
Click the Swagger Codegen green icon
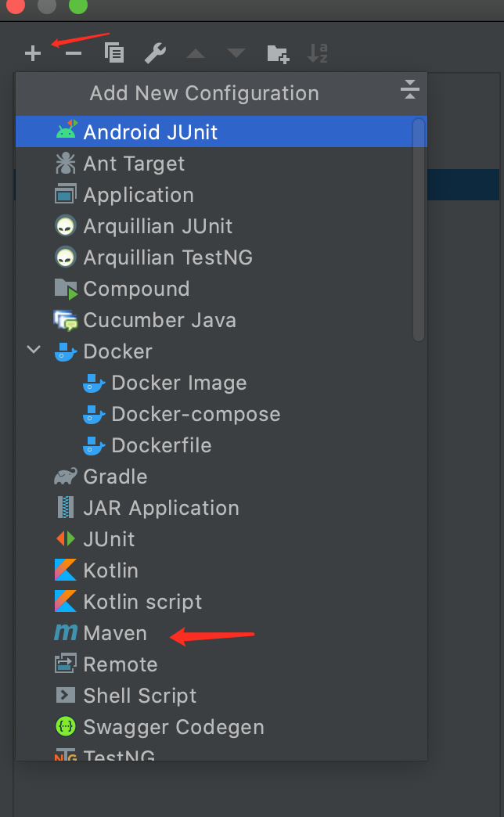click(66, 726)
